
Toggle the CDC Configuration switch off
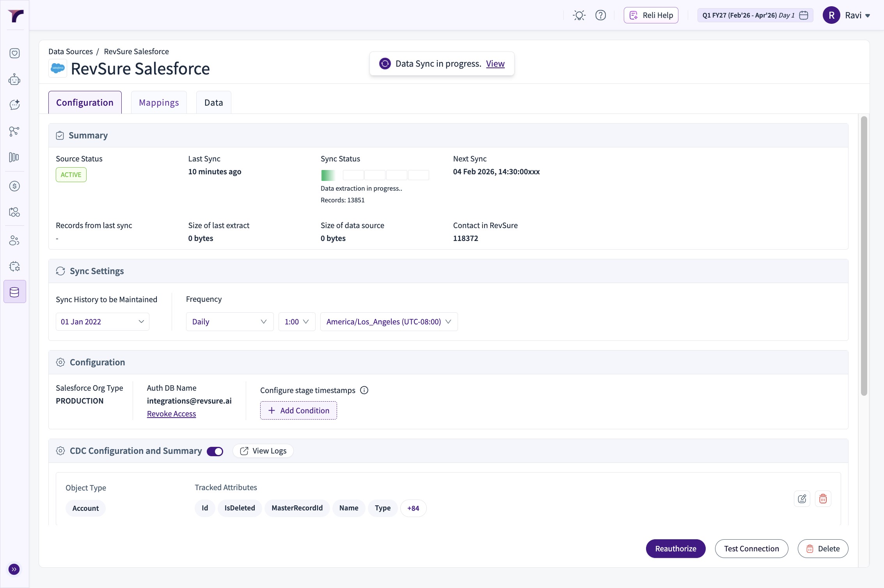click(215, 451)
